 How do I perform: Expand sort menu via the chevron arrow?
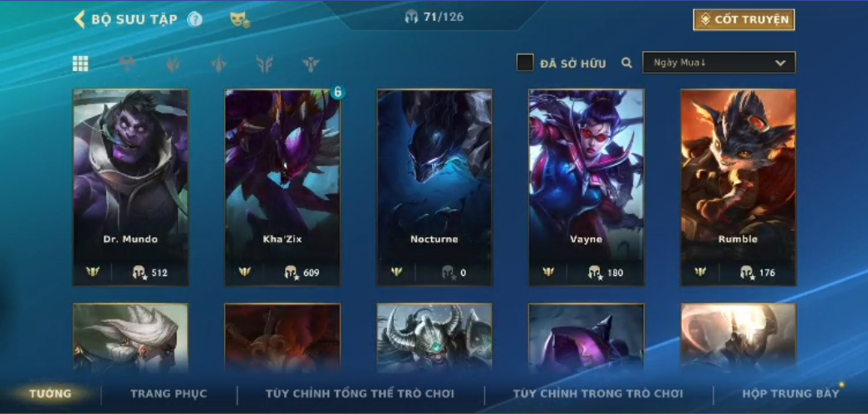[780, 64]
